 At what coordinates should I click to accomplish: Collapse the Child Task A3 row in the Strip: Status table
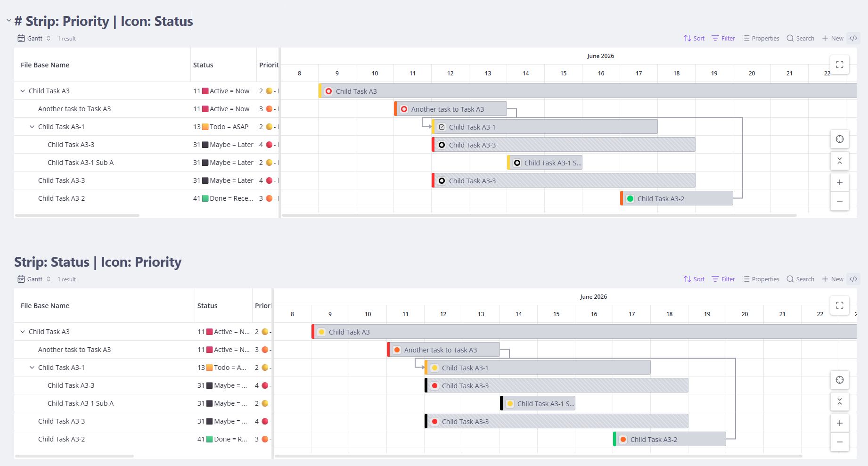pos(23,332)
